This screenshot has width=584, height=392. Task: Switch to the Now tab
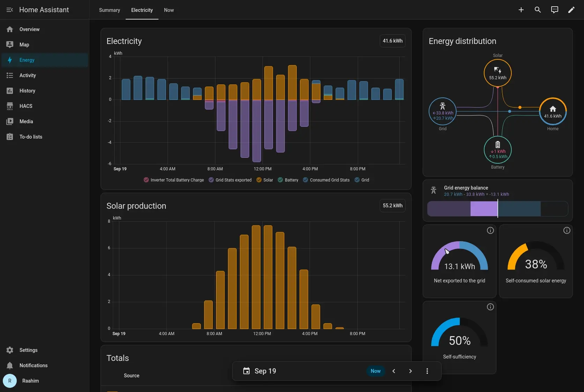point(169,10)
